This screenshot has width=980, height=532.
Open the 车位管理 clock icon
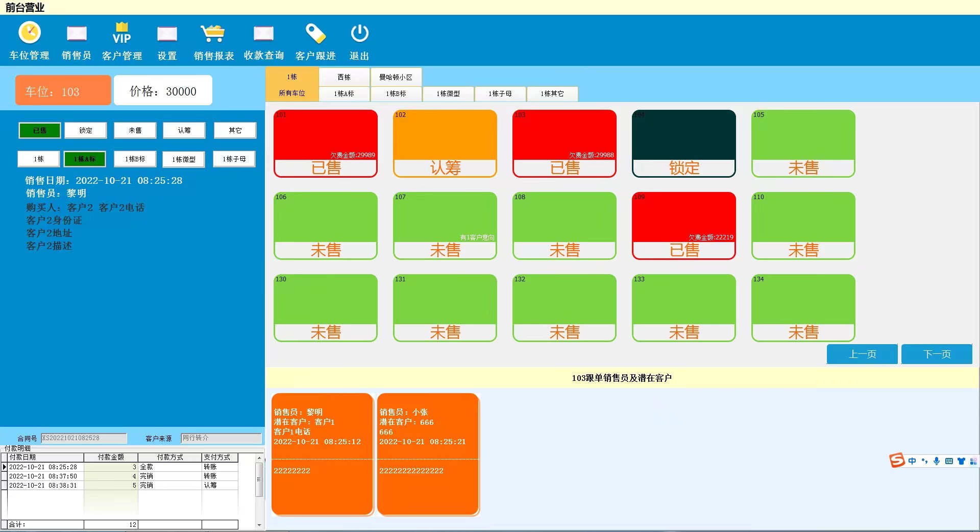point(30,33)
